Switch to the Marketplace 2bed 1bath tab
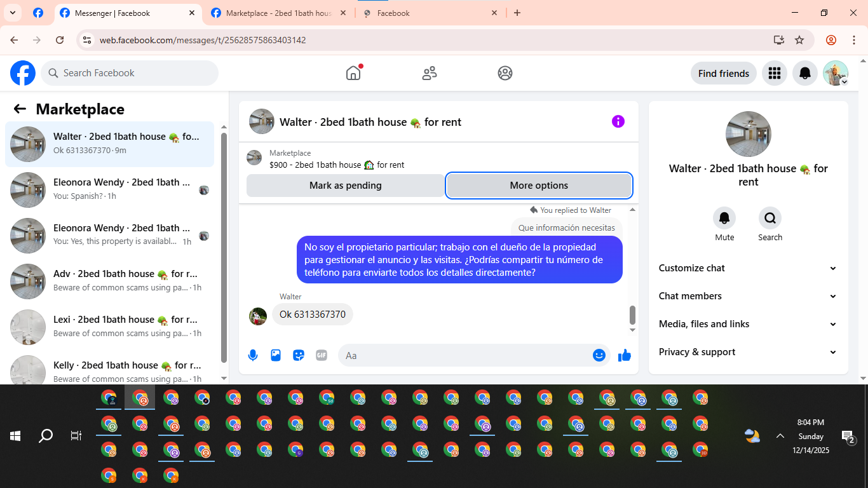 click(x=278, y=13)
